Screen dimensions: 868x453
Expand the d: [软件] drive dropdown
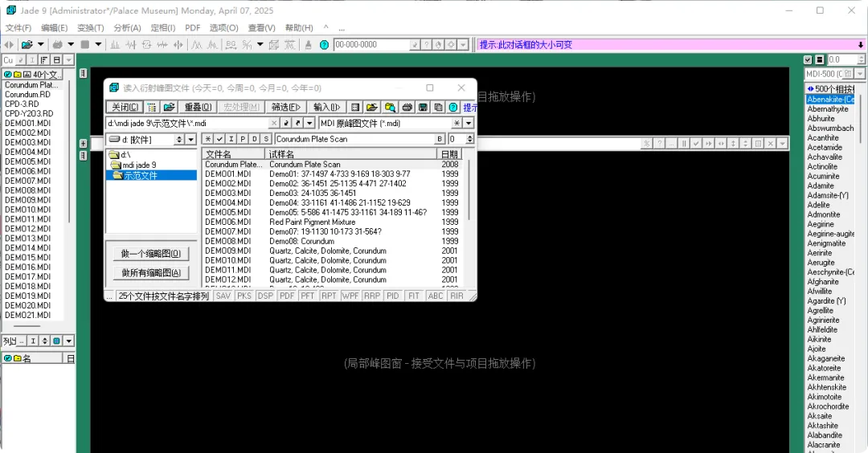190,140
